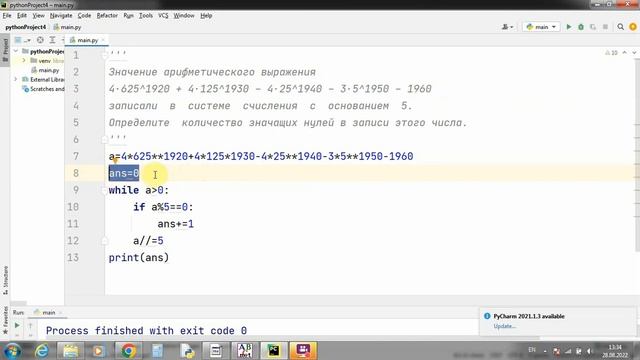
Task: Switch to PyCharm from taskbar icon
Action: (273, 351)
